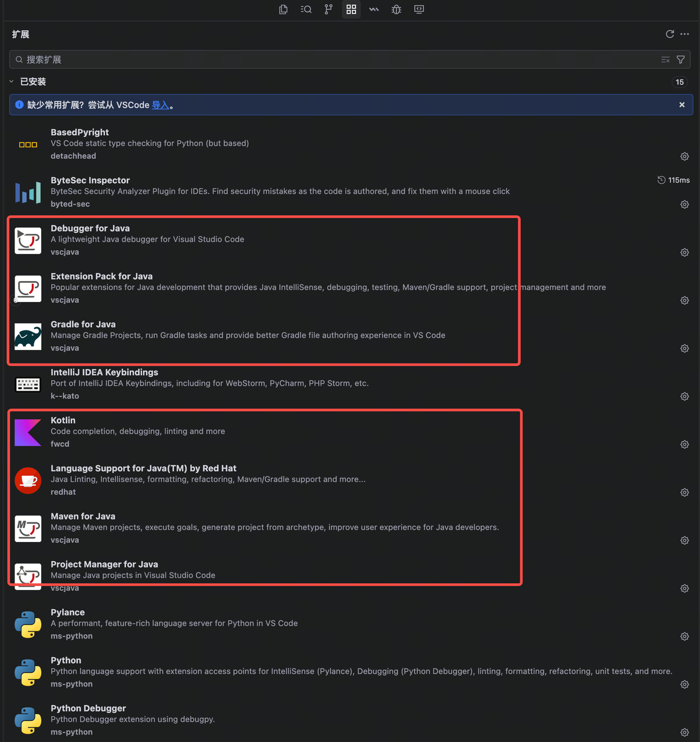Open settings gear for Maven for Java
Screen dimensions: 700x742
(x=685, y=541)
